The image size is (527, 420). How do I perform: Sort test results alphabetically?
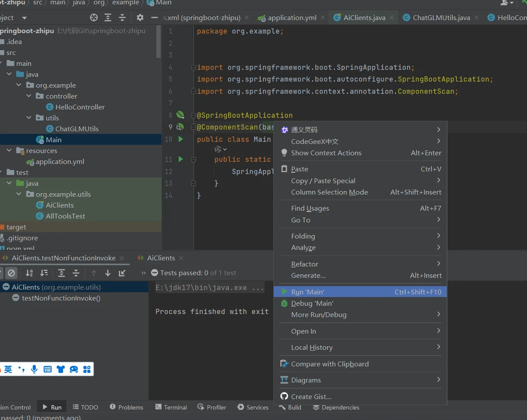[x=29, y=273]
